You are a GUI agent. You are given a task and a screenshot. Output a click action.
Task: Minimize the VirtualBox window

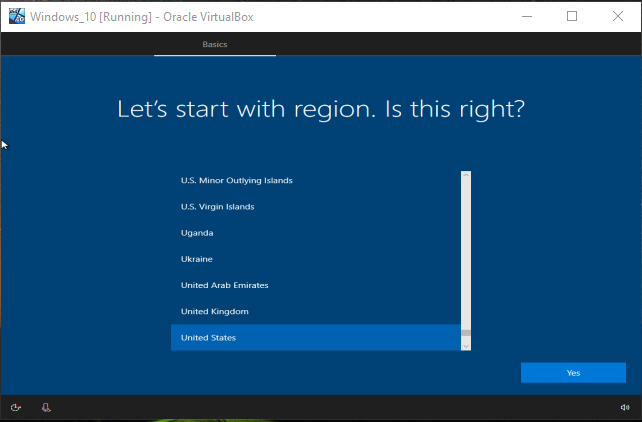[x=525, y=16]
